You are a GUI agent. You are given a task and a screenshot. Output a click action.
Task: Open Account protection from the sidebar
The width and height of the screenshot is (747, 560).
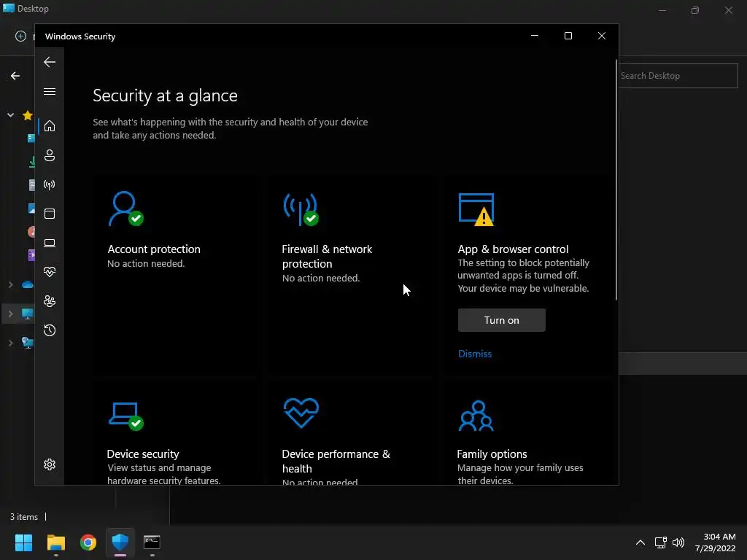tap(50, 155)
